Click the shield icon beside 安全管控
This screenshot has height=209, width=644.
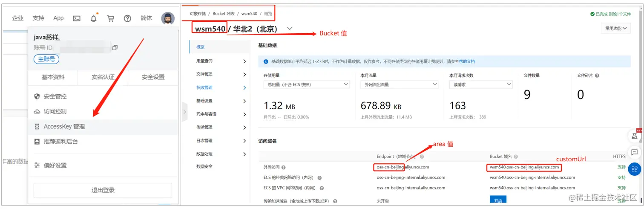[x=37, y=96]
